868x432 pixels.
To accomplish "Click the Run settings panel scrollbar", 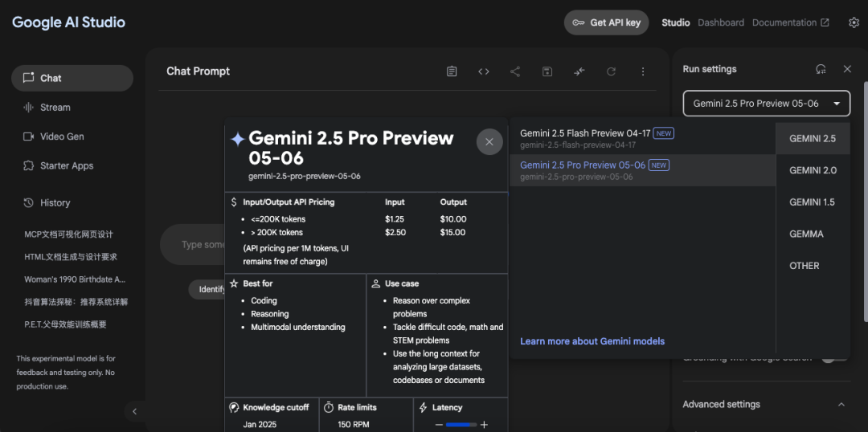I will coord(866,202).
